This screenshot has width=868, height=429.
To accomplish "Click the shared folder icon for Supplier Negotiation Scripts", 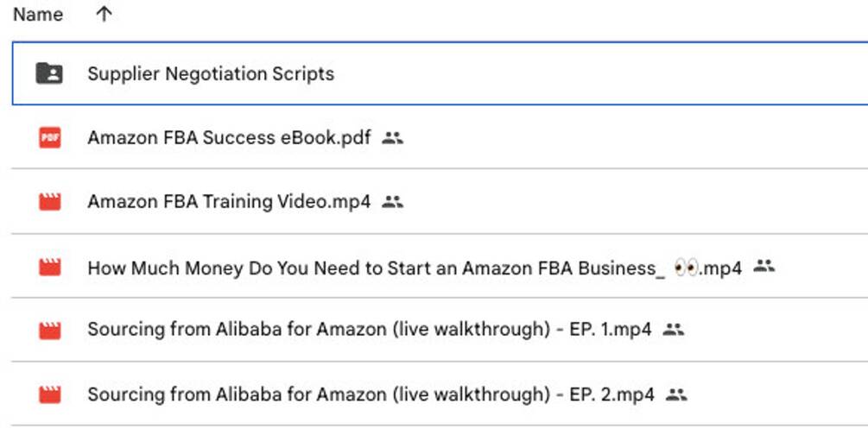I will [x=49, y=73].
